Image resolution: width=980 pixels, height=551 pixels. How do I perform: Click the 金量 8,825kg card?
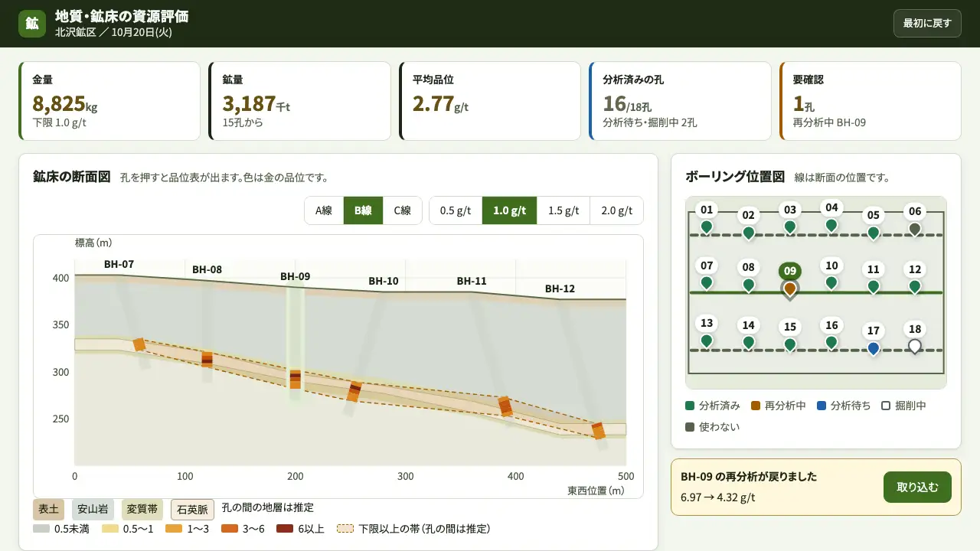coord(109,101)
